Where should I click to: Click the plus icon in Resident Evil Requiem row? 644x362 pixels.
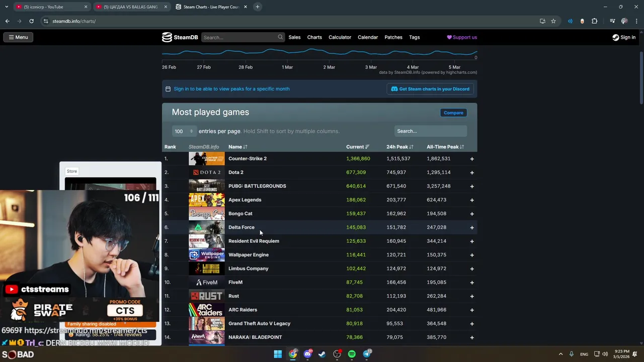(471, 241)
